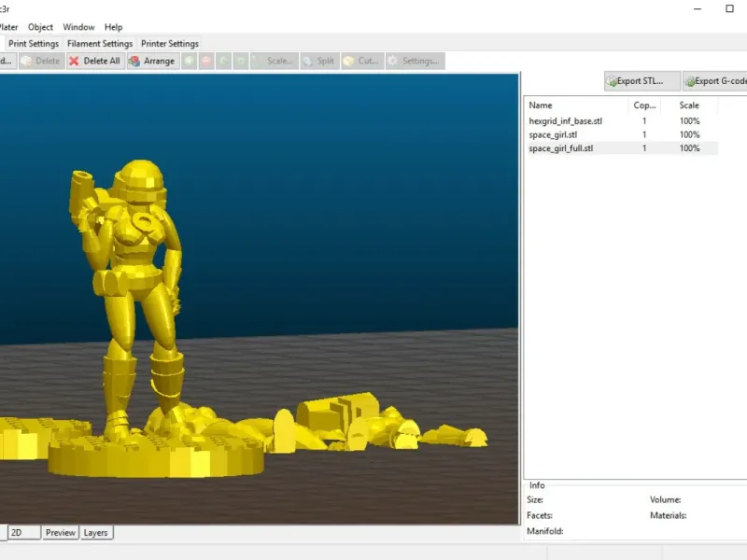Open the Help menu
This screenshot has height=560, width=747.
point(113,27)
